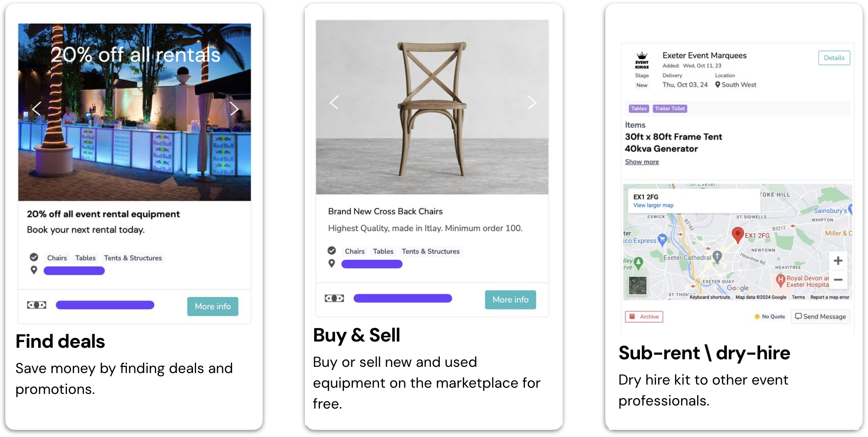
Task: Click the red EX1 2FG map pin
Action: point(738,234)
